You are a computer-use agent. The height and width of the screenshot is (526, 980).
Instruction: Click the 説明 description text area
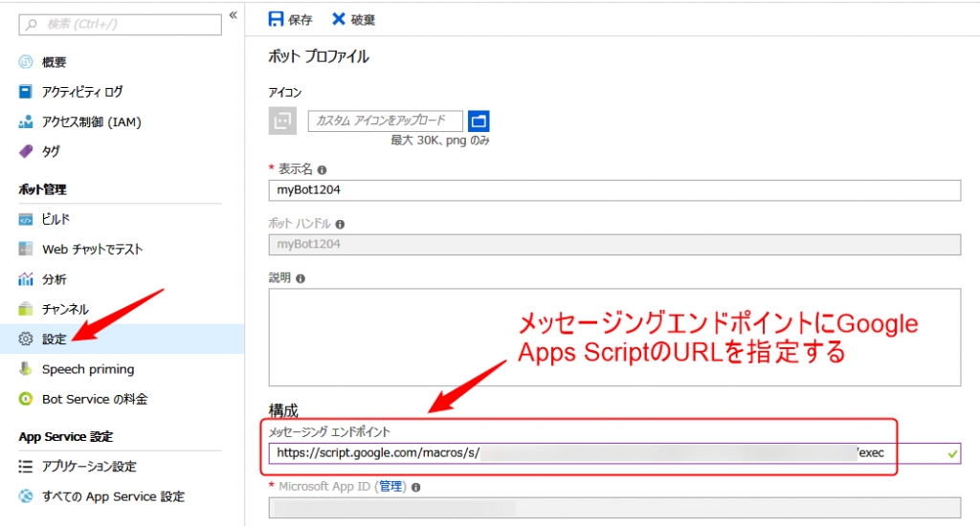point(614,338)
